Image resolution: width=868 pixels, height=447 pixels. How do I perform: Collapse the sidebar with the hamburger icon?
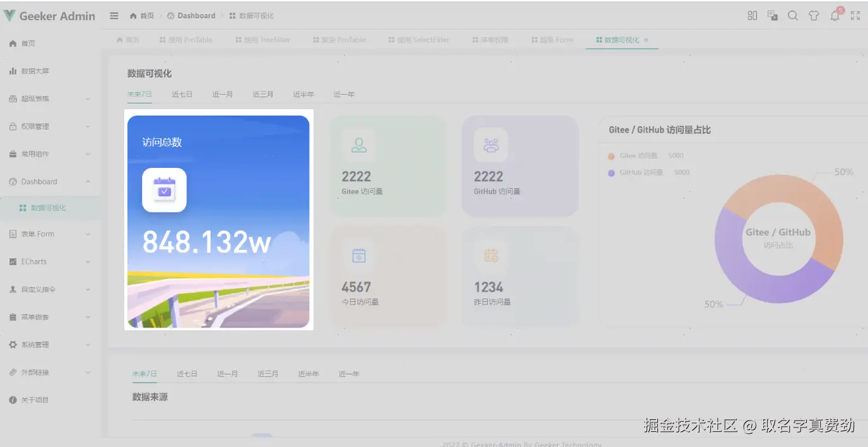pos(114,16)
